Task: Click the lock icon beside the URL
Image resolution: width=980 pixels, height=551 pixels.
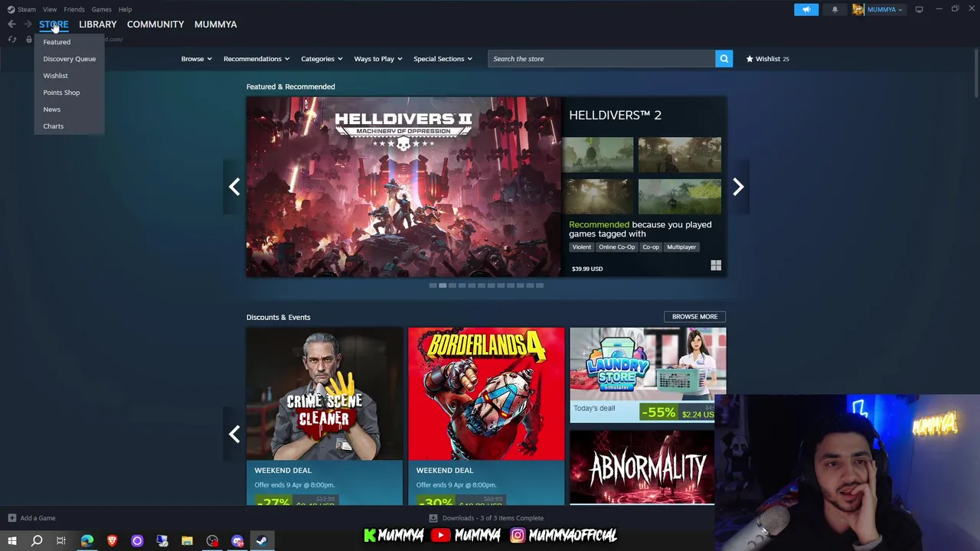Action: 29,39
